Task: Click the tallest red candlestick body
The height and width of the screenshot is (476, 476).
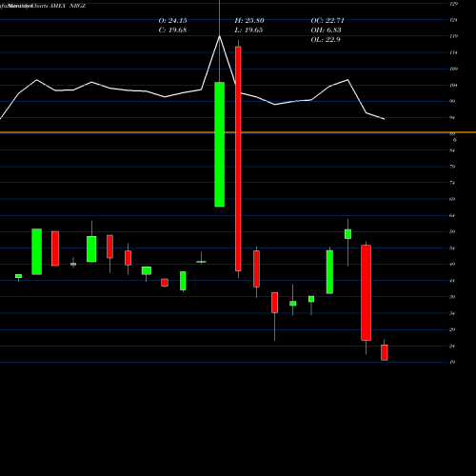Action: [238, 159]
